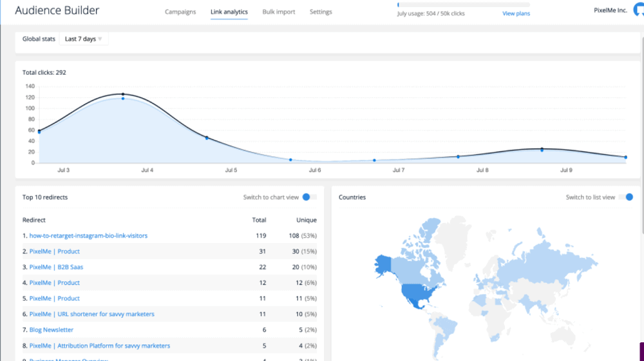Open the PixelMe Inc. account menu
The height and width of the screenshot is (361, 644).
tap(611, 10)
